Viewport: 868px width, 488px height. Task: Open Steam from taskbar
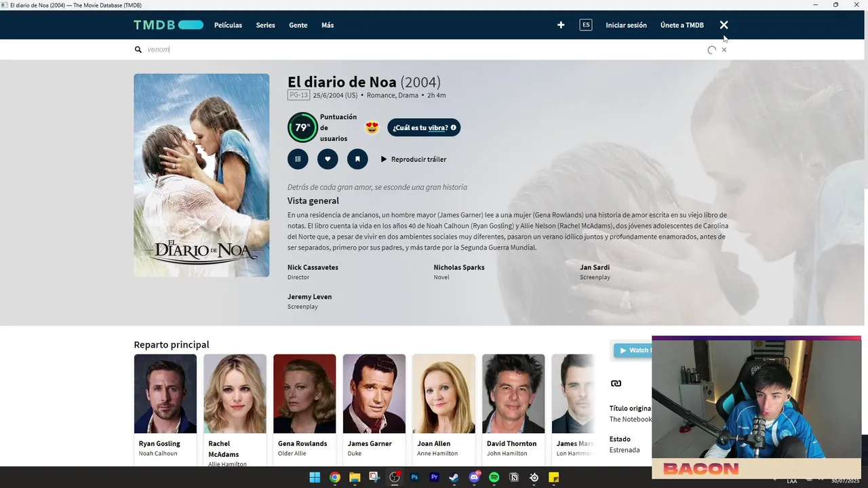[454, 477]
